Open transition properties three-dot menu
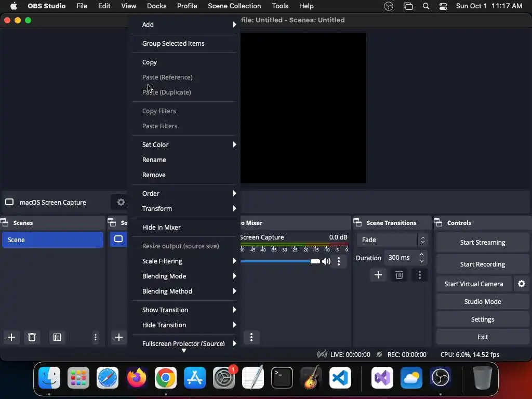This screenshot has height=399, width=532. point(420,275)
